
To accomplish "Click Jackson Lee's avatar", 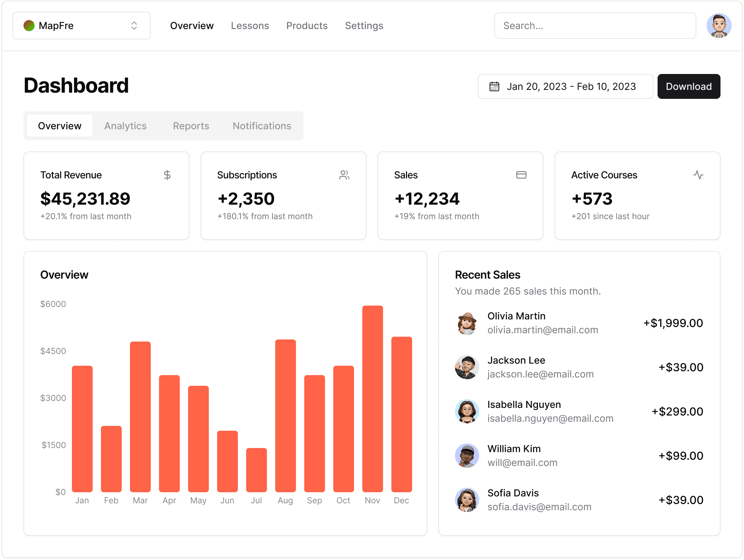I will click(x=467, y=367).
